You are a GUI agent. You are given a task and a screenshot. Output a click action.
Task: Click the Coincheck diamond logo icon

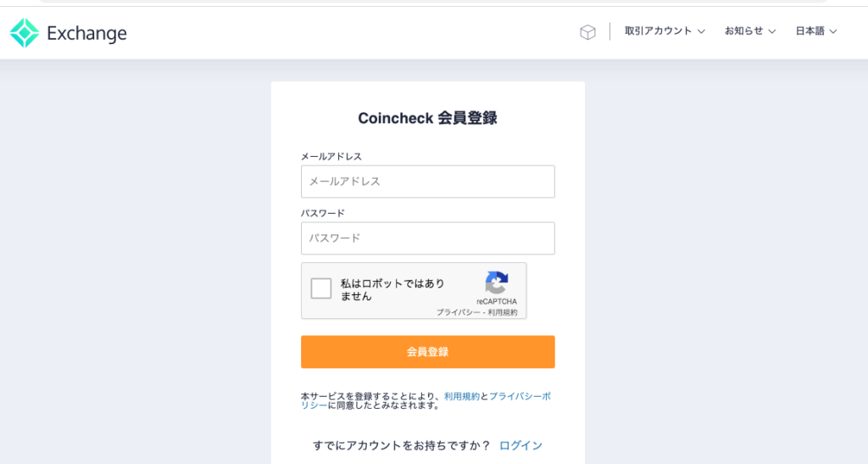pos(25,33)
